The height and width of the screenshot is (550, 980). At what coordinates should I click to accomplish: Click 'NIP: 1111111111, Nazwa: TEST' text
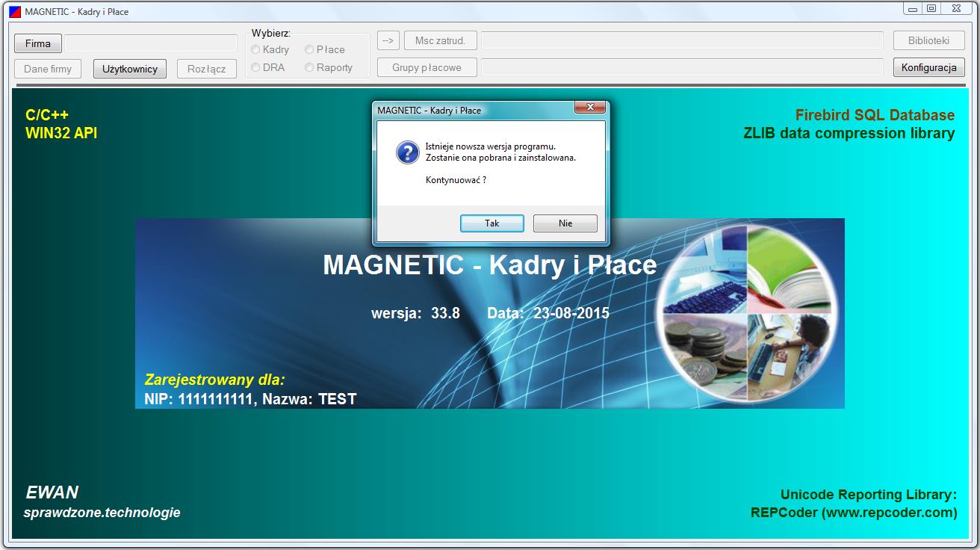pyautogui.click(x=250, y=399)
